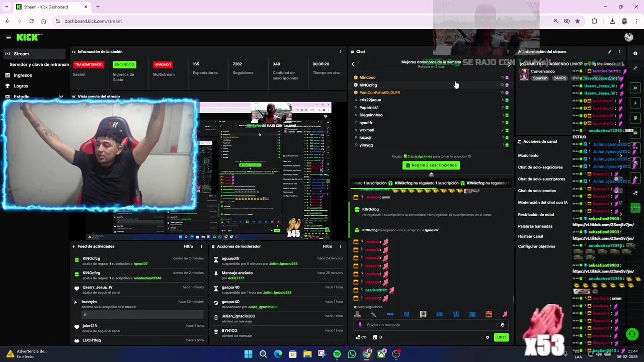Image resolution: width=644 pixels, height=362 pixels.
Task: Open Palabras baneadas settings
Action: click(535, 226)
